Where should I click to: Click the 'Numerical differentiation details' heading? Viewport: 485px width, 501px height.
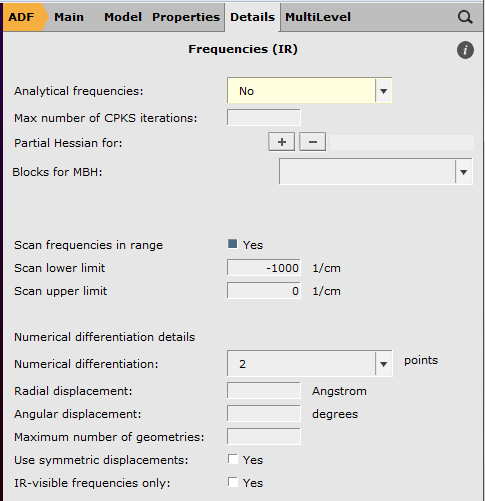pos(104,337)
